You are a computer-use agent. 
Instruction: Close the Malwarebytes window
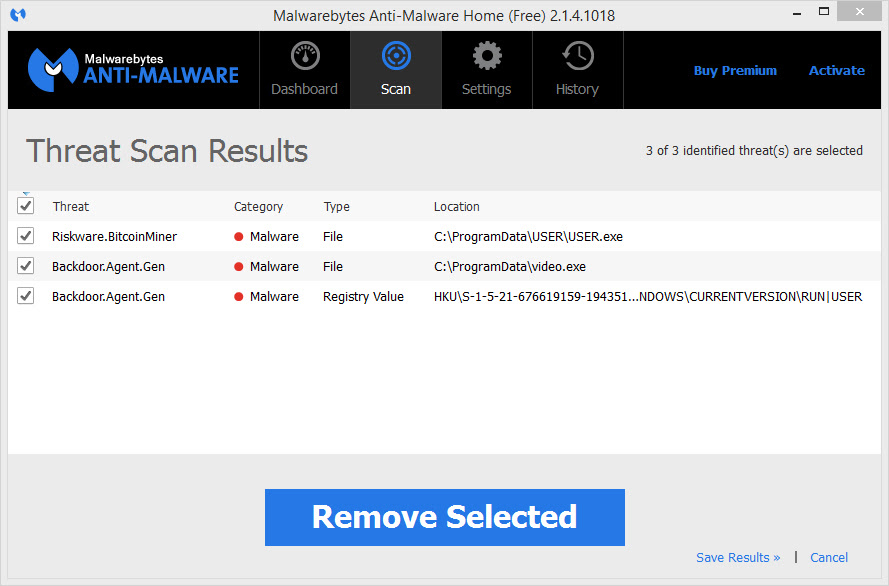click(860, 11)
